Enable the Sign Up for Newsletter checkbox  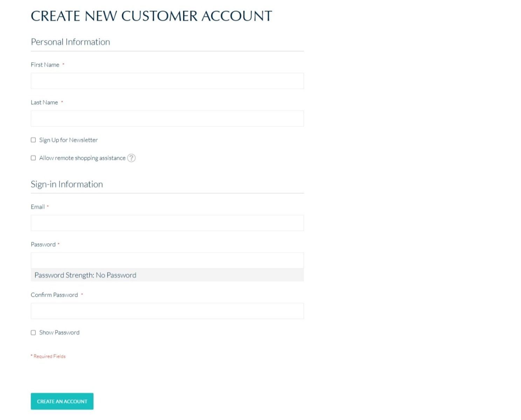33,140
